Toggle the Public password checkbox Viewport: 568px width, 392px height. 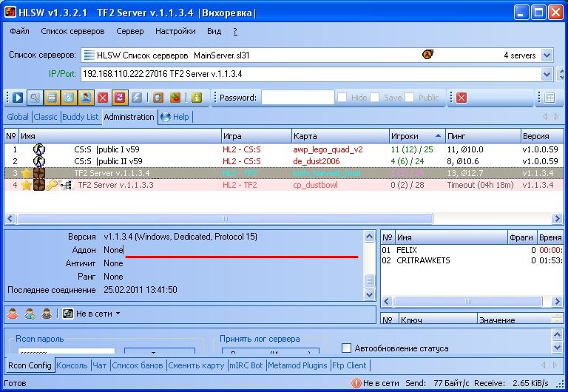pos(409,98)
